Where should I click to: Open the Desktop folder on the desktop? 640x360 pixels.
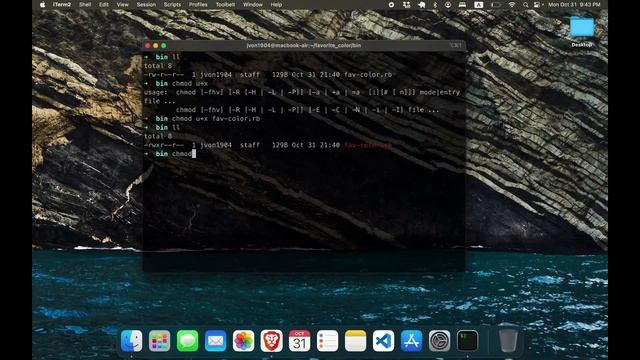tap(582, 31)
